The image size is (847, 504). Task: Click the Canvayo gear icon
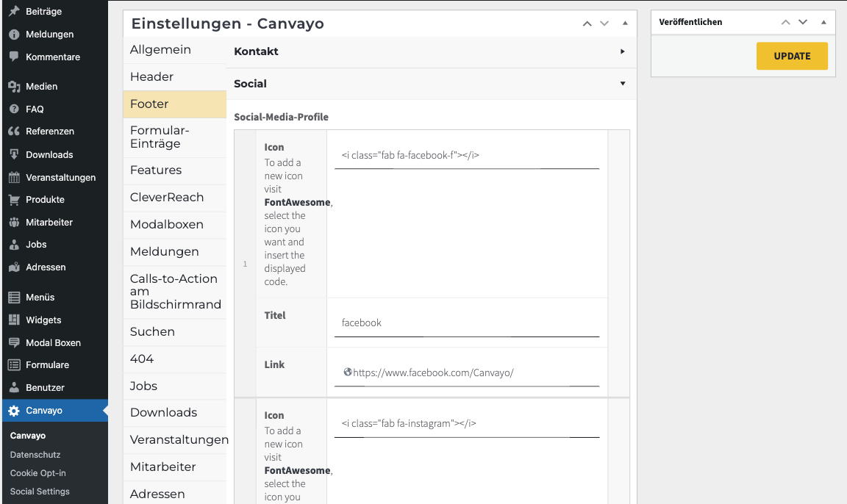click(14, 411)
